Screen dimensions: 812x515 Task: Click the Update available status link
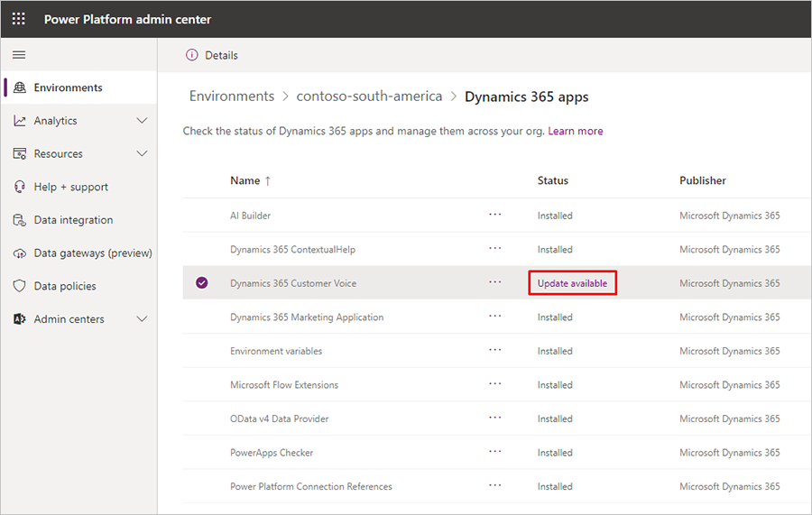pyautogui.click(x=572, y=283)
